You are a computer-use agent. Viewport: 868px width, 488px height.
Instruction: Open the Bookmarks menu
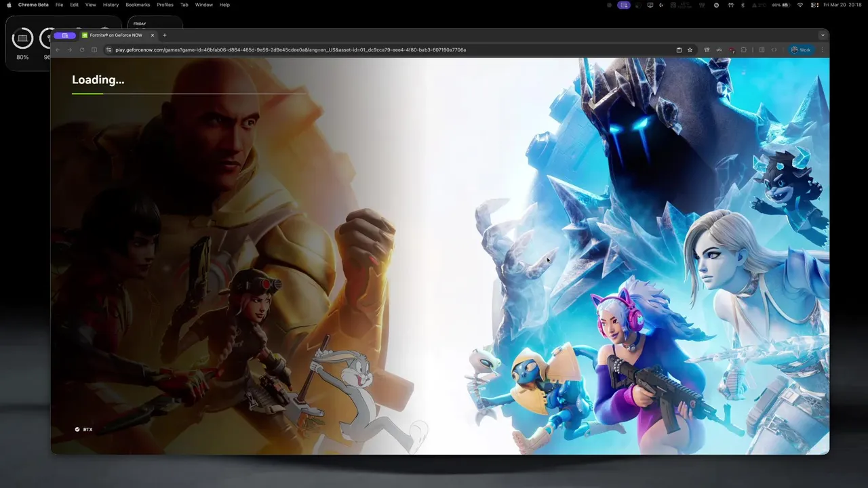[138, 5]
